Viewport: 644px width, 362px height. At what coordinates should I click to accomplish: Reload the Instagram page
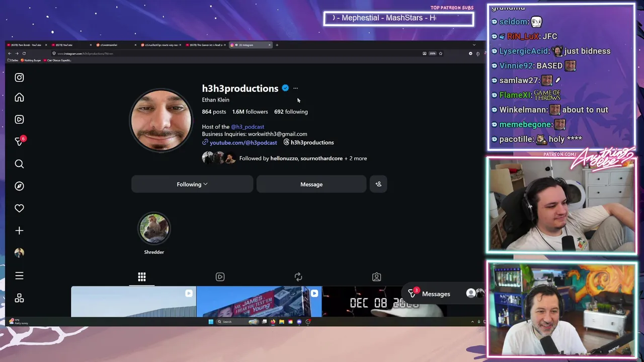point(24,53)
